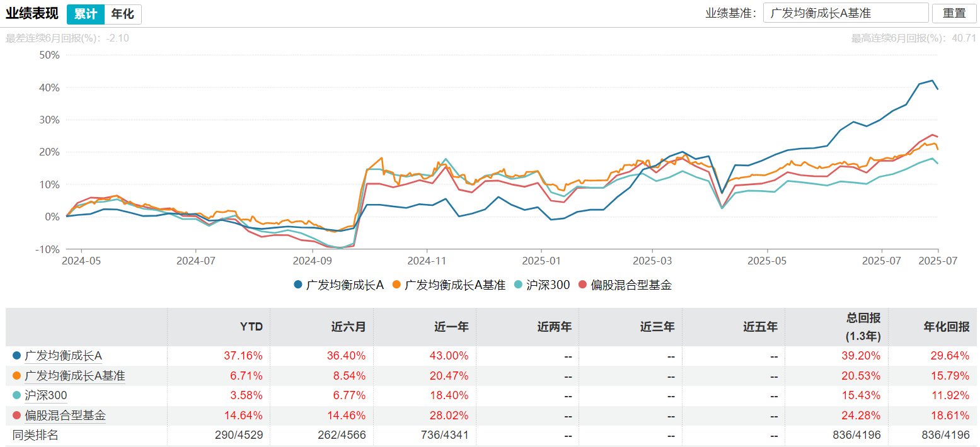Click the YTD column header

click(251, 327)
